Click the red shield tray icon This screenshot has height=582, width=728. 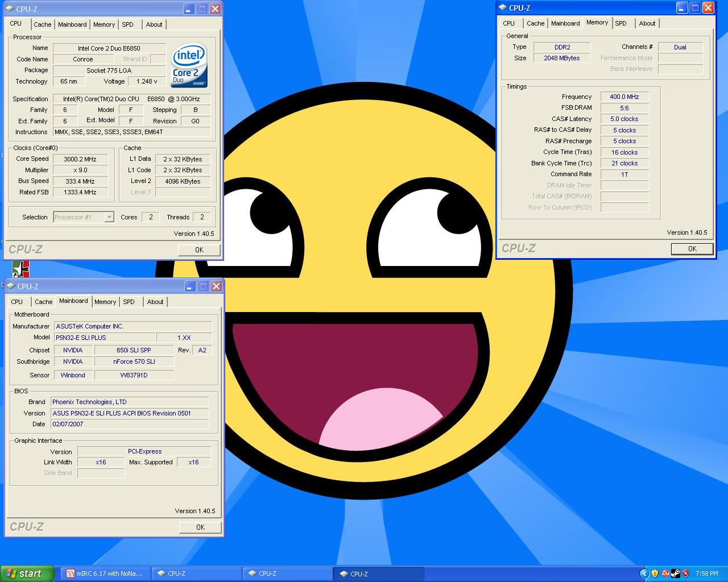685,573
